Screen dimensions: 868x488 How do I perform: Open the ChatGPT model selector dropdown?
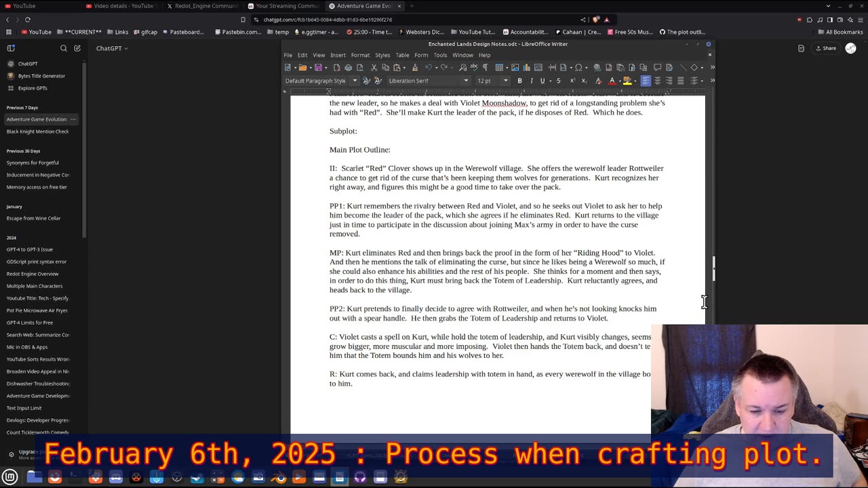tap(112, 48)
